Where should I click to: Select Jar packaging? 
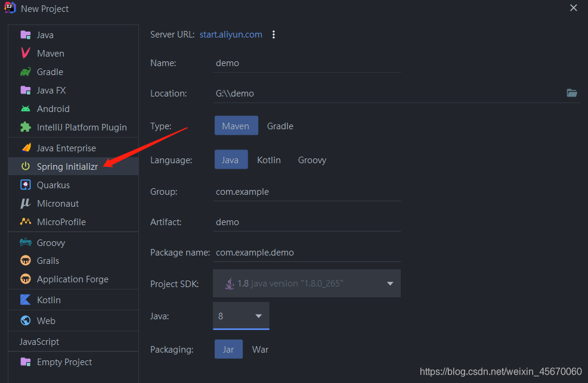click(x=228, y=349)
